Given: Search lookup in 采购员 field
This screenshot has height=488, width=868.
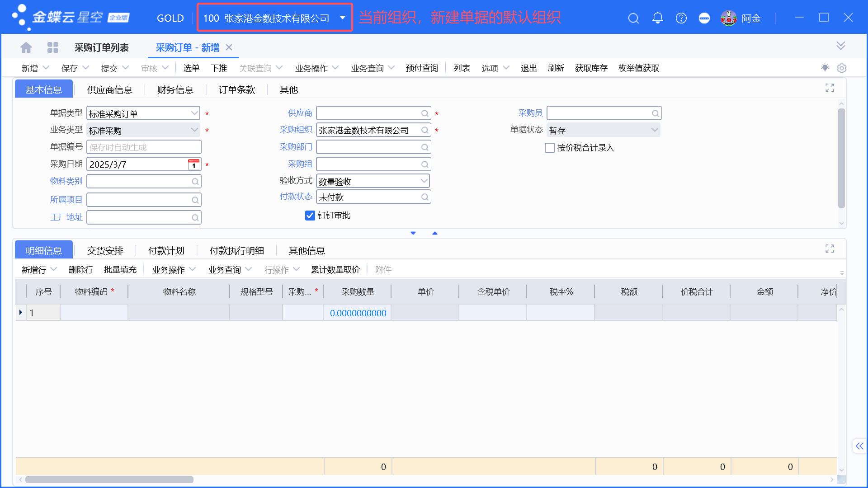Looking at the screenshot, I should [x=655, y=113].
